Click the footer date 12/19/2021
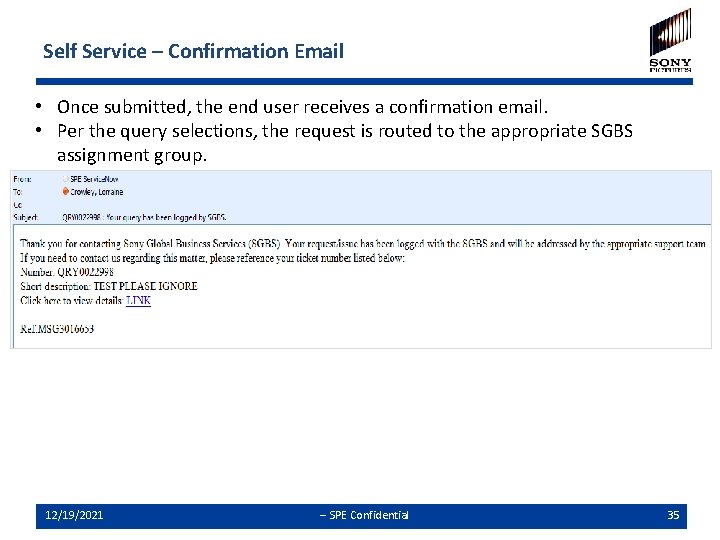Viewport: 720px width, 540px height. pos(74,515)
